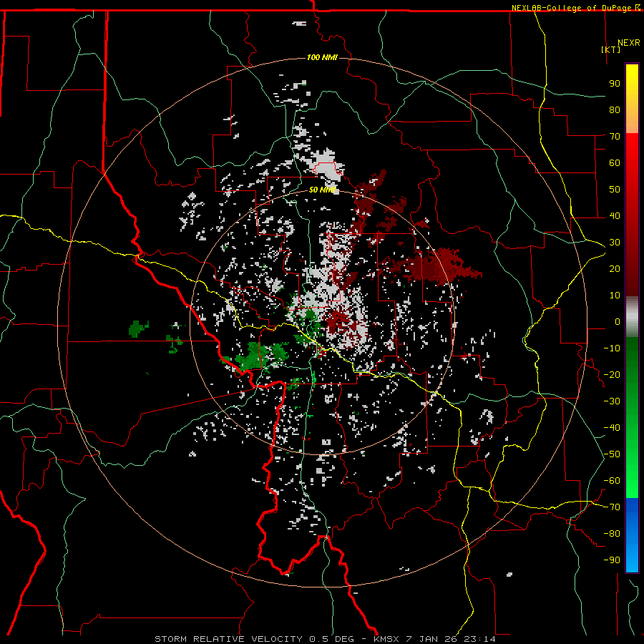The image size is (644, 644).
Task: Click the -50 value on the velocity scale
Action: click(x=612, y=454)
